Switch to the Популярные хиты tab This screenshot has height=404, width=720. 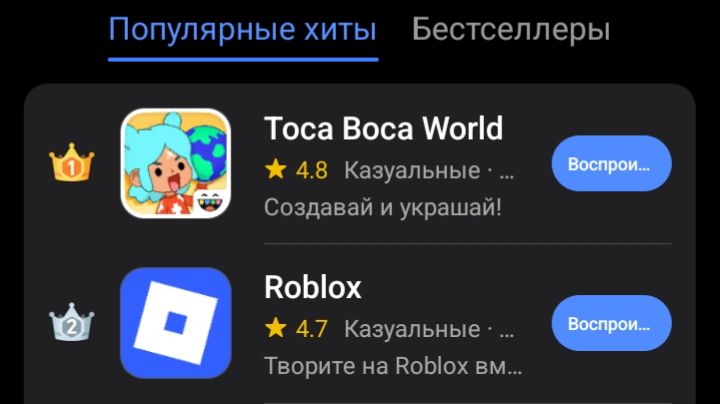click(242, 30)
